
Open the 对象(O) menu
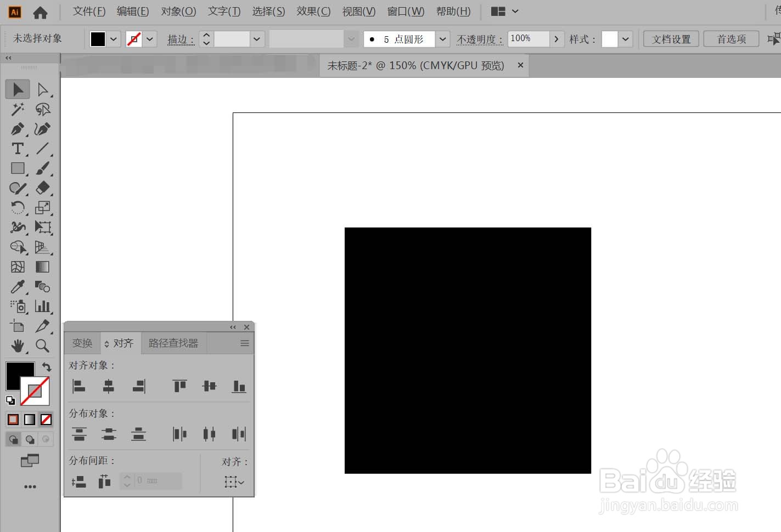(x=178, y=12)
